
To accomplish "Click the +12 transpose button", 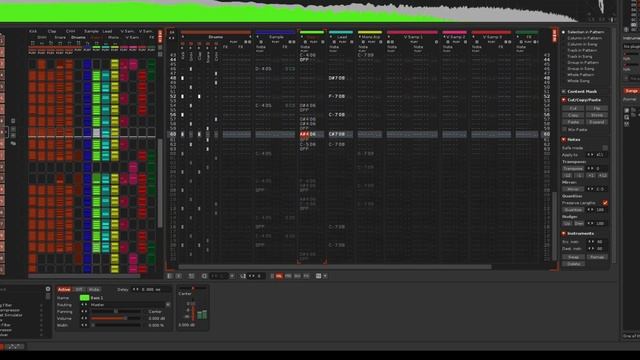I will click(602, 176).
